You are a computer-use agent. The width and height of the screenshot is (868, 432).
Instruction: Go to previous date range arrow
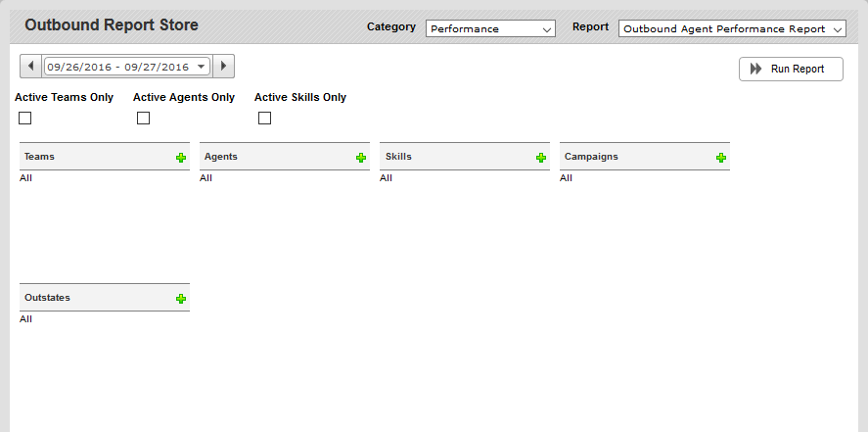[30, 67]
